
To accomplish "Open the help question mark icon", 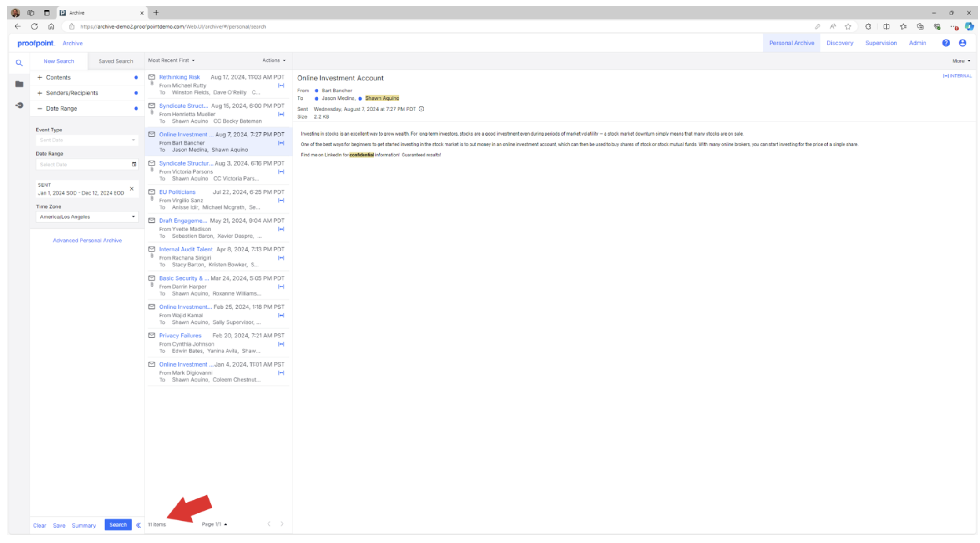I will [x=945, y=43].
